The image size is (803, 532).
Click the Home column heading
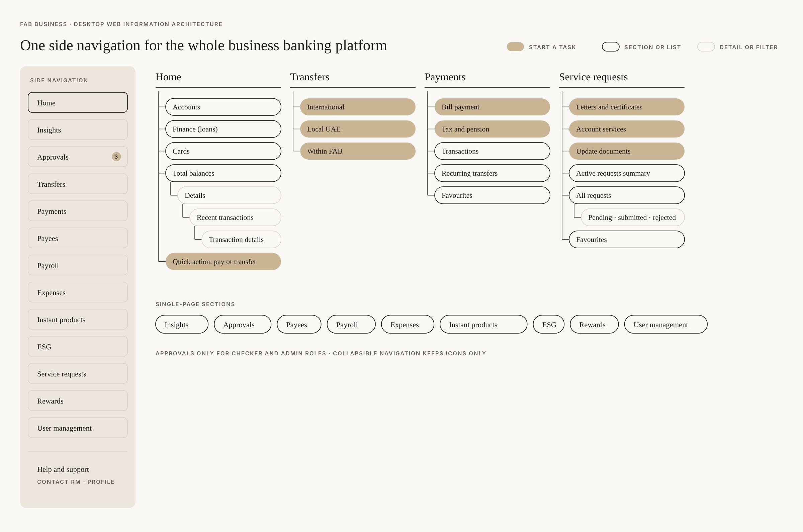(x=168, y=77)
